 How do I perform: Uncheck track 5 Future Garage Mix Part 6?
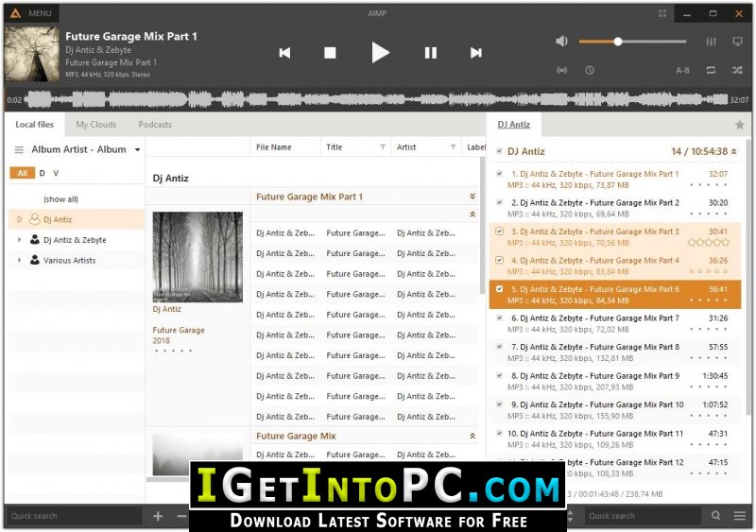[500, 289]
